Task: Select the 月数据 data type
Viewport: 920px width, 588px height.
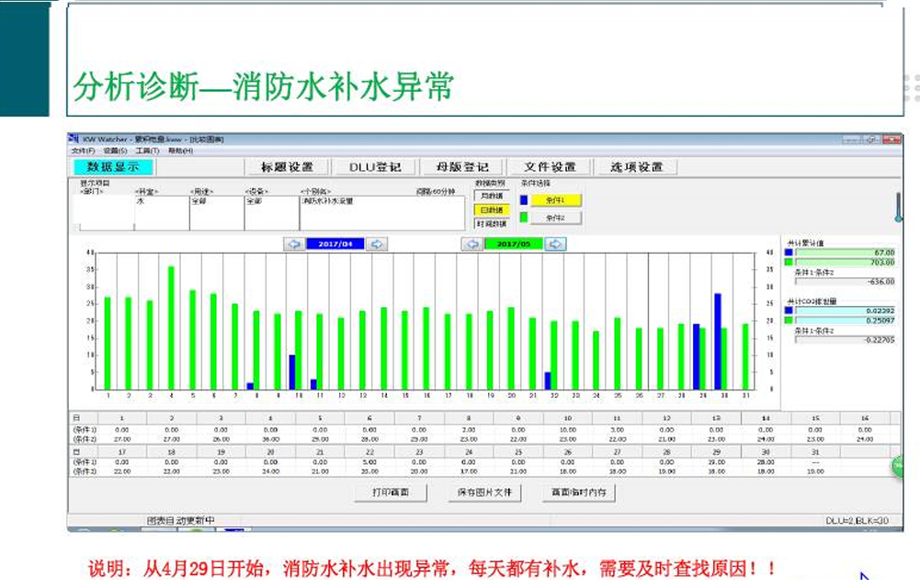Action: click(x=492, y=196)
